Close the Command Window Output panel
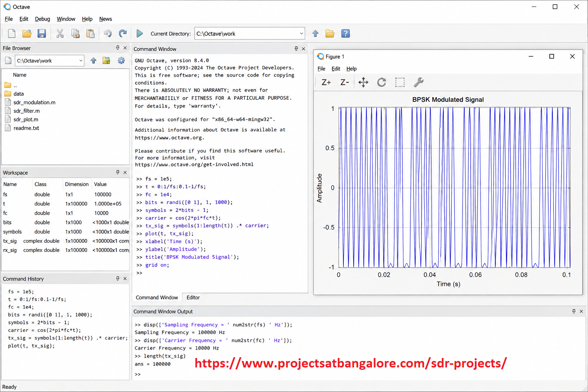This screenshot has width=588, height=392. click(581, 311)
